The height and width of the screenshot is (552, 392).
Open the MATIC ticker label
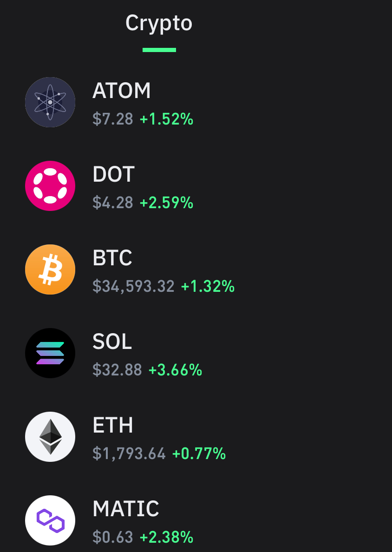point(125,509)
